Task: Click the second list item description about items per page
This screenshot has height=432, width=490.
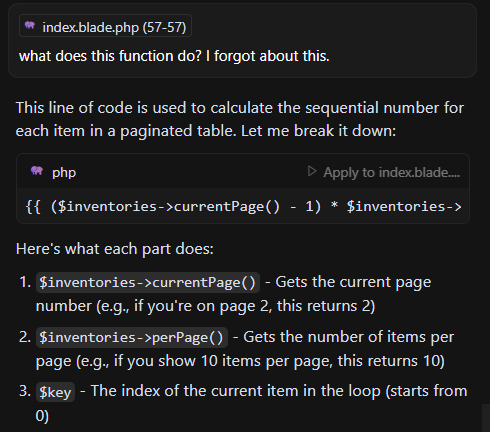Action: click(245, 349)
